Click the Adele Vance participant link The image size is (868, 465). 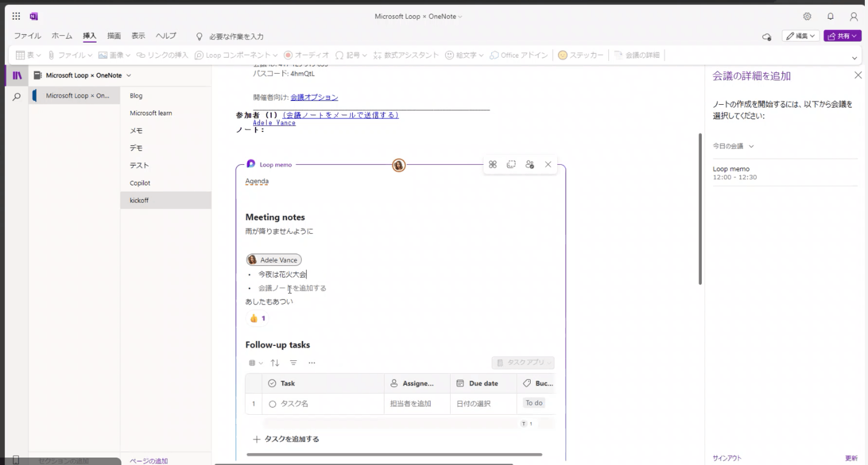point(274,123)
